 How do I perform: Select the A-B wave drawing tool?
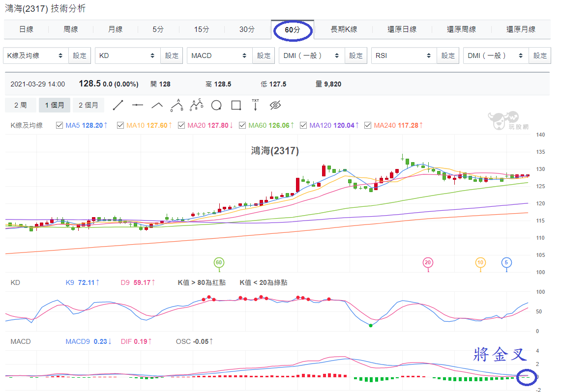[x=177, y=105]
